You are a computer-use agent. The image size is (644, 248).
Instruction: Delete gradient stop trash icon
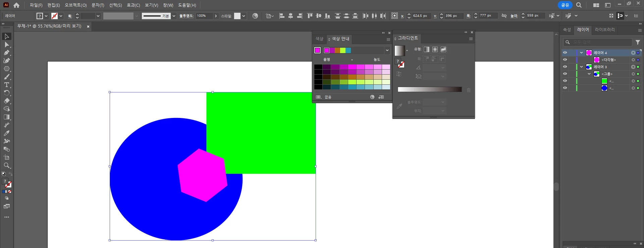(469, 90)
